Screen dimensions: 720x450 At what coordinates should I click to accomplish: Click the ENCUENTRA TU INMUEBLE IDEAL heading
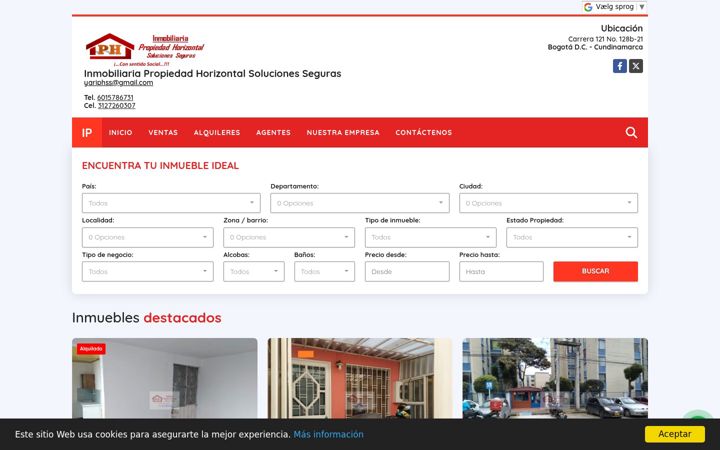pyautogui.click(x=160, y=166)
